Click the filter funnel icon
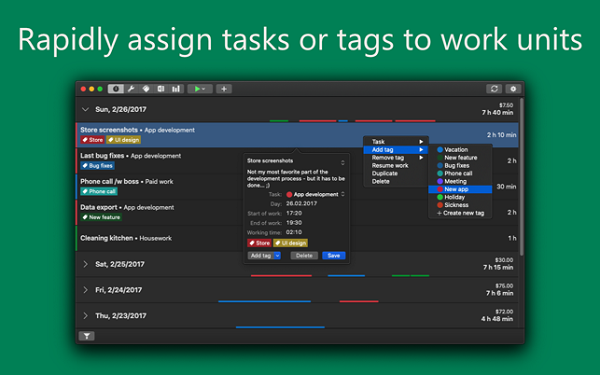The height and width of the screenshot is (375, 600). [87, 336]
